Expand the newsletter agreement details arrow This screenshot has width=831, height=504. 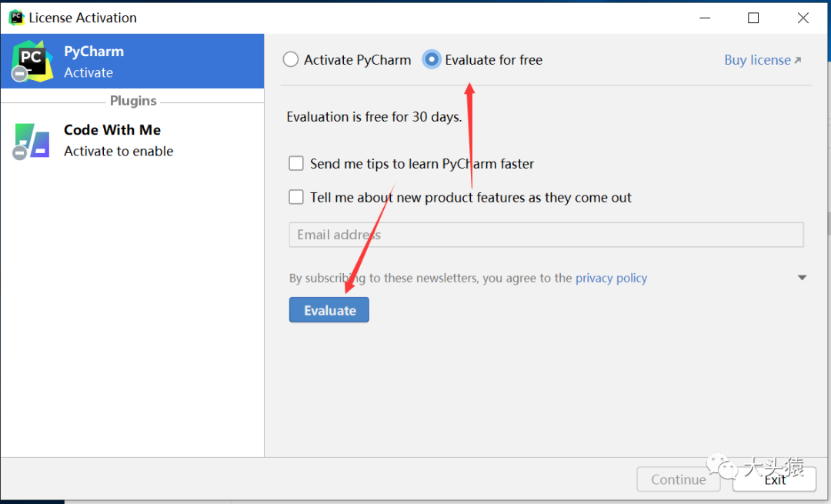(x=802, y=278)
